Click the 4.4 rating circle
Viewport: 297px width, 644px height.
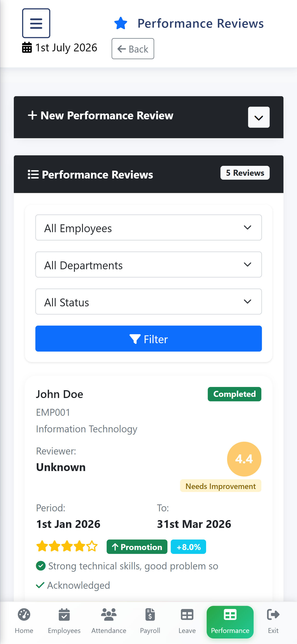click(x=244, y=459)
